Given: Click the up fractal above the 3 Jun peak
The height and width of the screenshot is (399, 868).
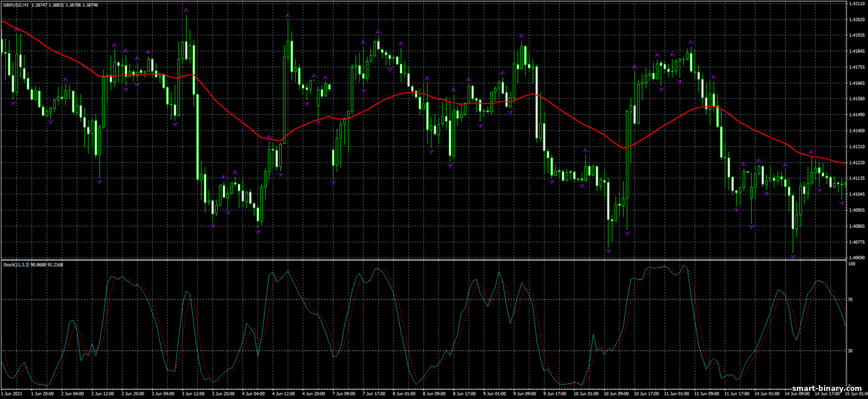Looking at the screenshot, I should pyautogui.click(x=186, y=10).
